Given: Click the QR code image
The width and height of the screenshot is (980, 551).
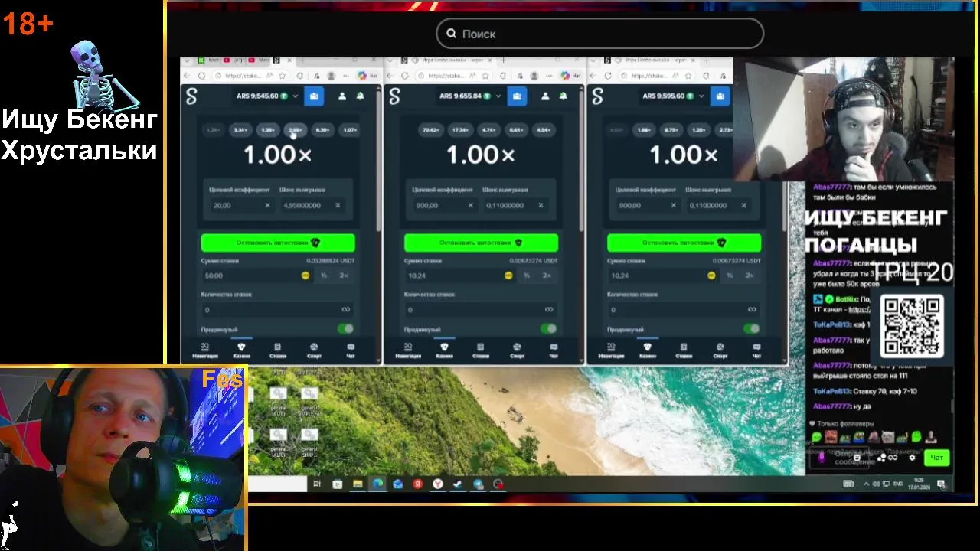Looking at the screenshot, I should 912,327.
